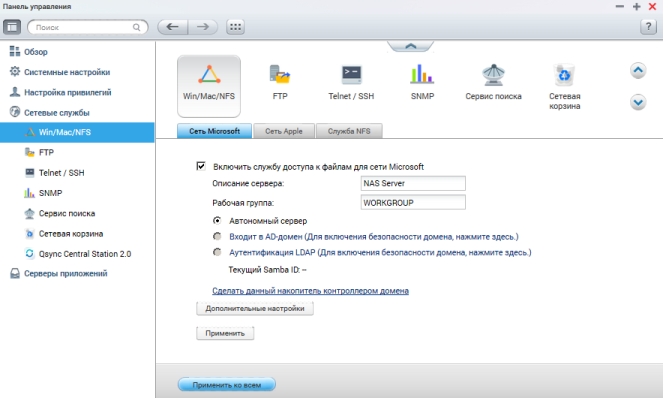
Task: Click the Применить button
Action: pyautogui.click(x=225, y=333)
